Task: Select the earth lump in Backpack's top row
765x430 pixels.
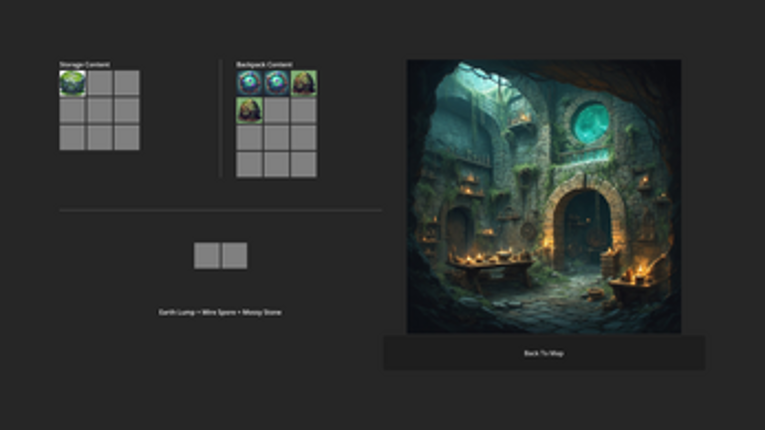Action: tap(303, 83)
